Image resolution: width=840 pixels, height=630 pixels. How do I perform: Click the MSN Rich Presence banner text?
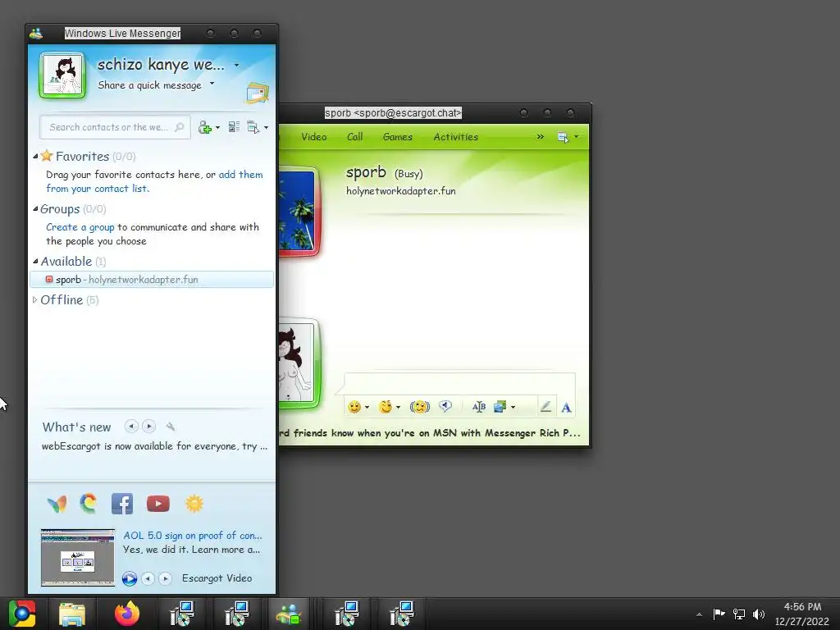430,433
